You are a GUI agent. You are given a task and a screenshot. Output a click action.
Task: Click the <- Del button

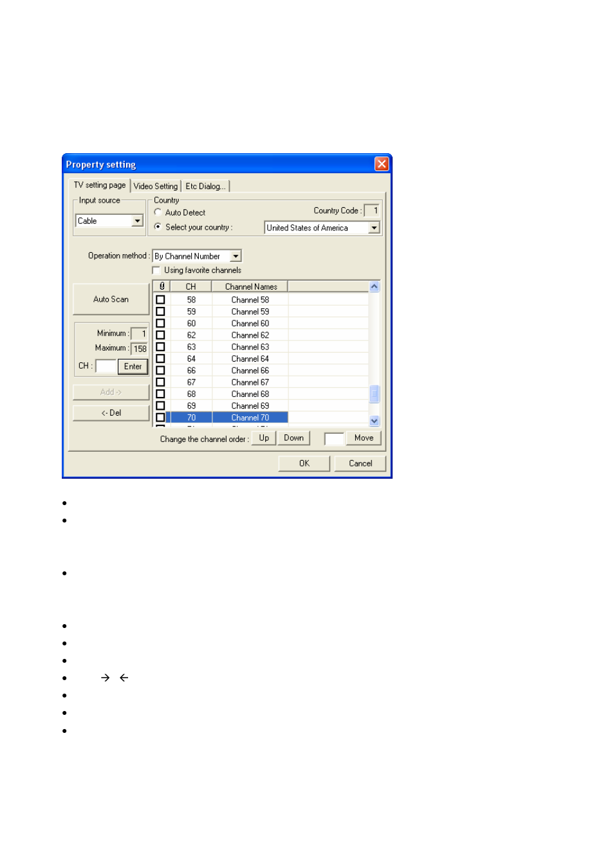[x=111, y=413]
